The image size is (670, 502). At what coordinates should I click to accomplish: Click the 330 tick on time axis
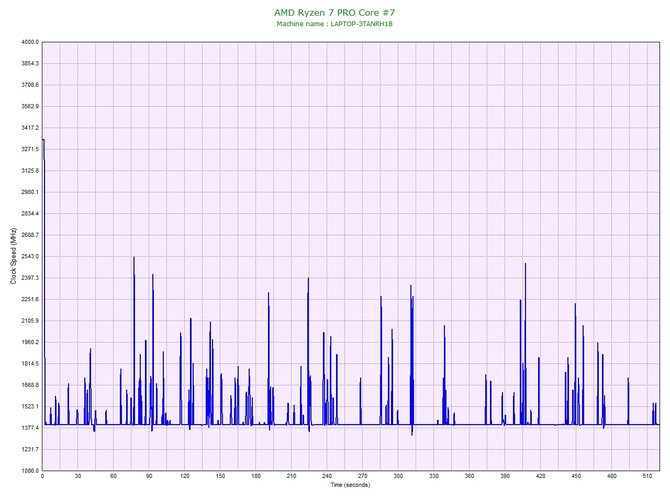[x=434, y=476]
